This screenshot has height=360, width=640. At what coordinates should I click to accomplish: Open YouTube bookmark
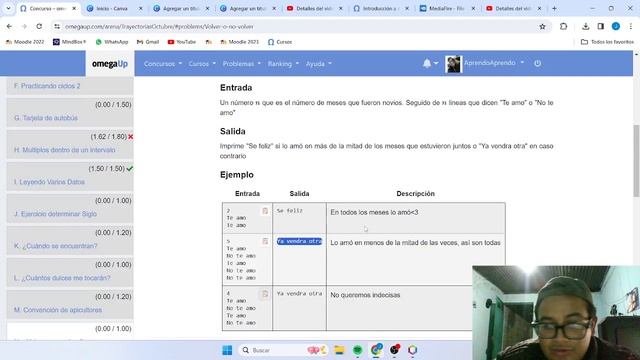182,42
